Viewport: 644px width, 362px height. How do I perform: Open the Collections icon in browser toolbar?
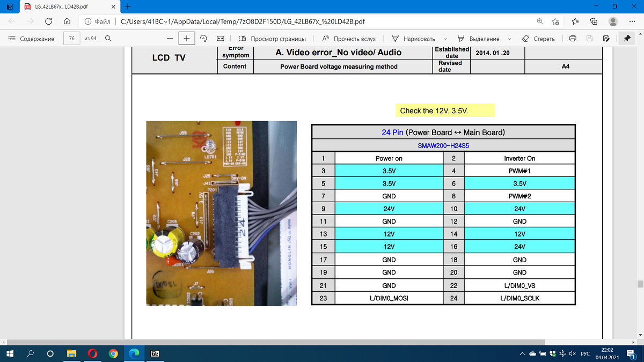(594, 21)
